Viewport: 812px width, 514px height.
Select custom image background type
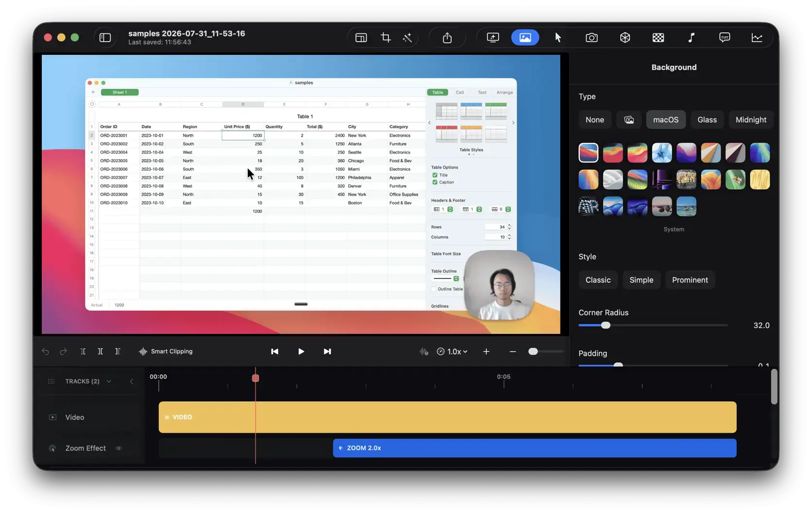point(628,120)
